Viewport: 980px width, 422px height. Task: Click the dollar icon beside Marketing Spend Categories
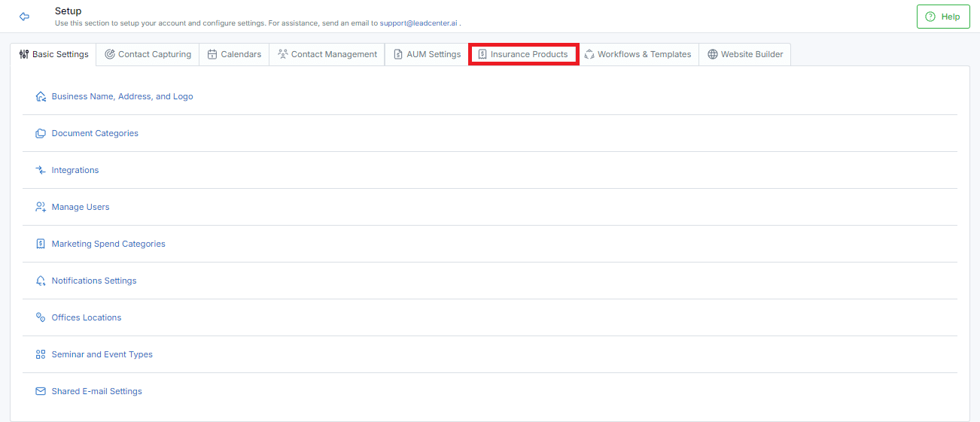(41, 244)
